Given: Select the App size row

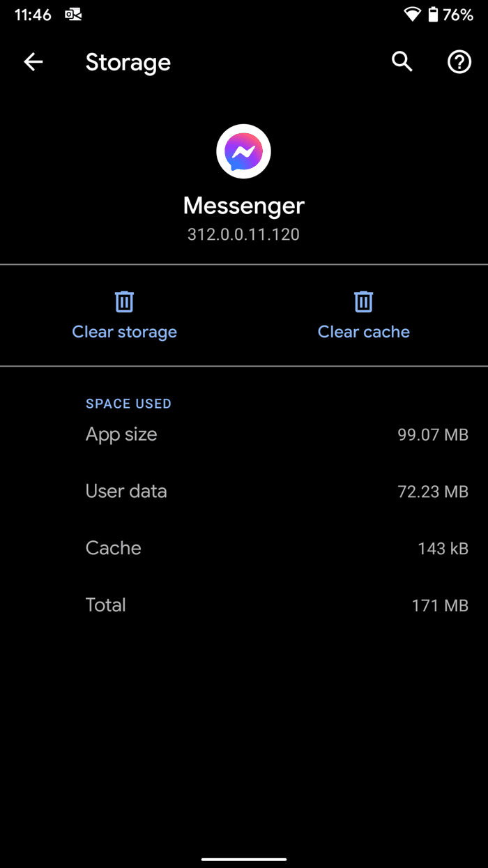Looking at the screenshot, I should tap(244, 434).
